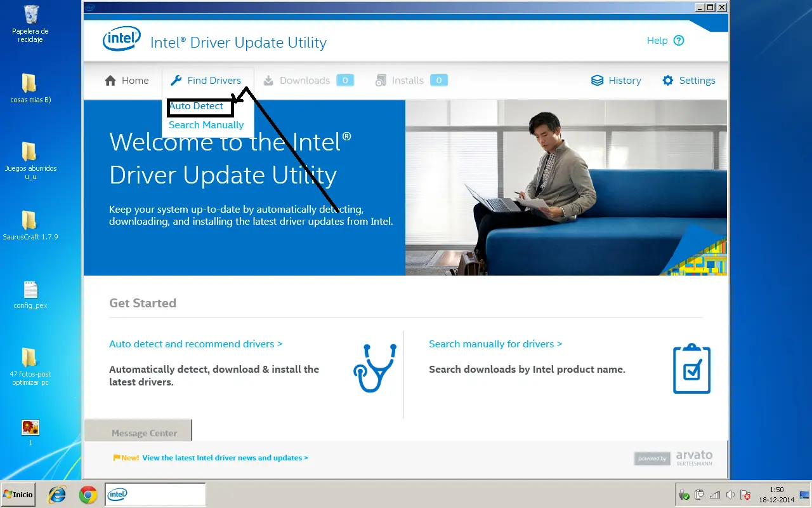Open the Find Drivers menu
This screenshot has height=508, width=812.
coord(206,81)
